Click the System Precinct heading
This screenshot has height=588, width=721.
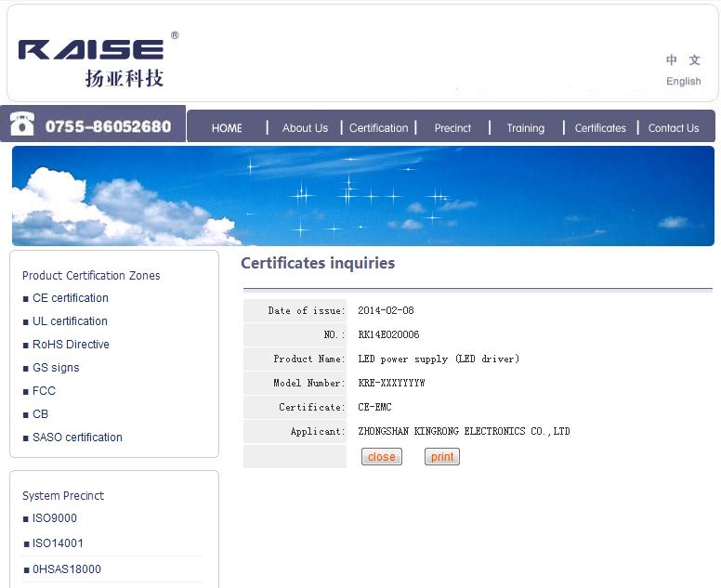click(x=63, y=496)
